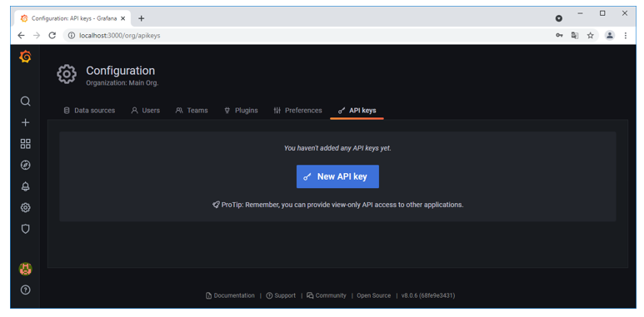Click the 'Organization: Main Org.' subtitle
644x317 pixels.
pos(122,83)
